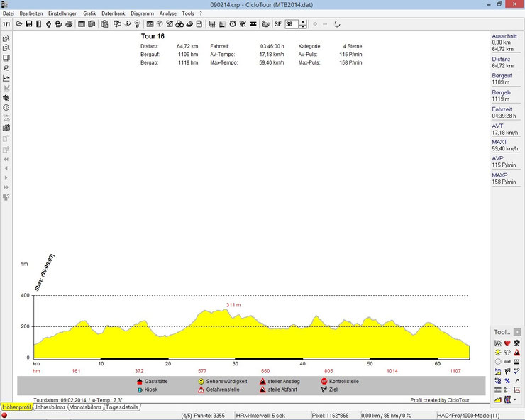Open the Grafik menu
The height and width of the screenshot is (420, 525).
point(89,13)
